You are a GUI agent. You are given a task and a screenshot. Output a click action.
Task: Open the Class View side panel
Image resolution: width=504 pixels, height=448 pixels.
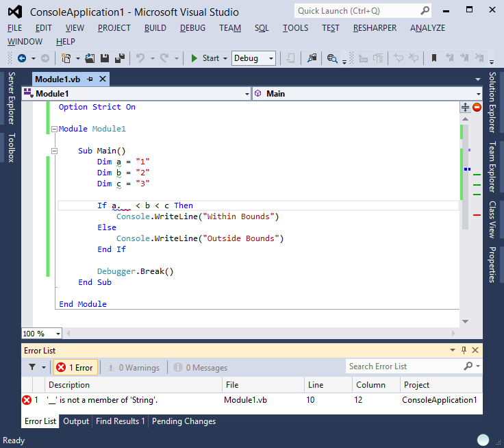[492, 220]
